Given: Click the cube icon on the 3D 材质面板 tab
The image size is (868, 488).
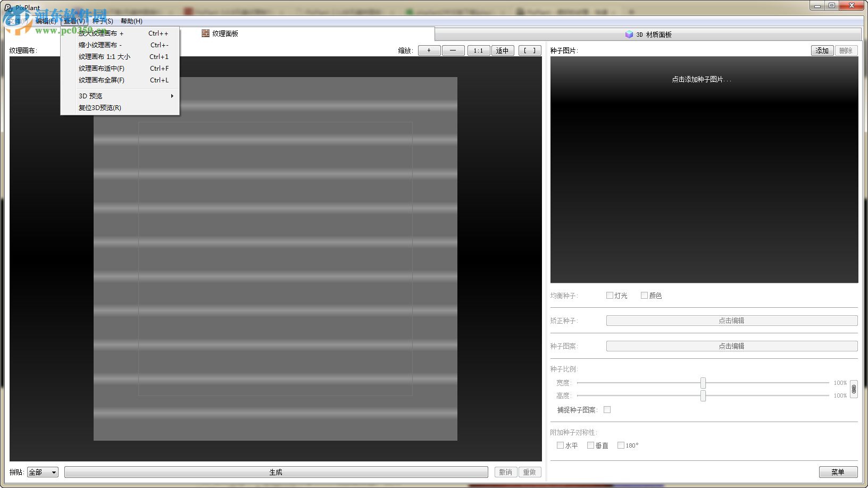Looking at the screenshot, I should (x=629, y=35).
